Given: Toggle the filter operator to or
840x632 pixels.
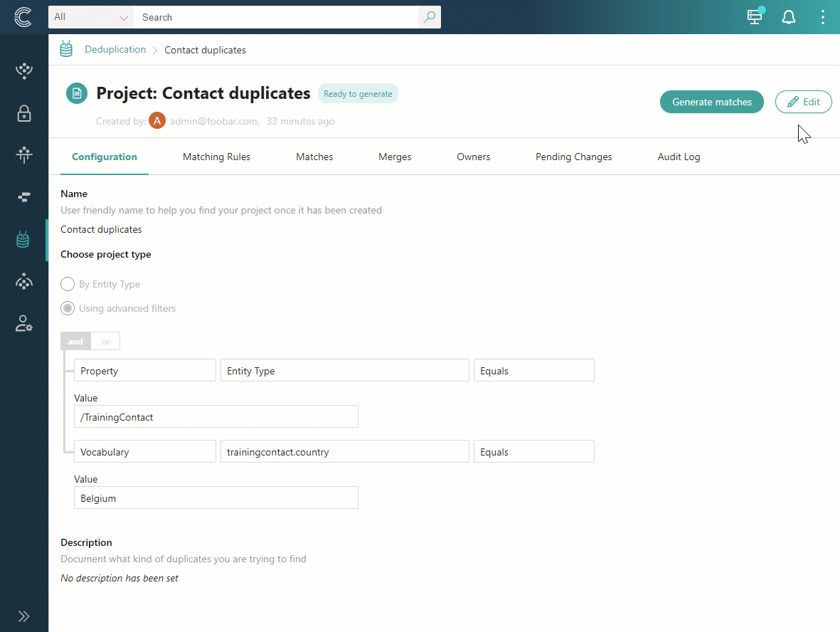Looking at the screenshot, I should [x=105, y=342].
